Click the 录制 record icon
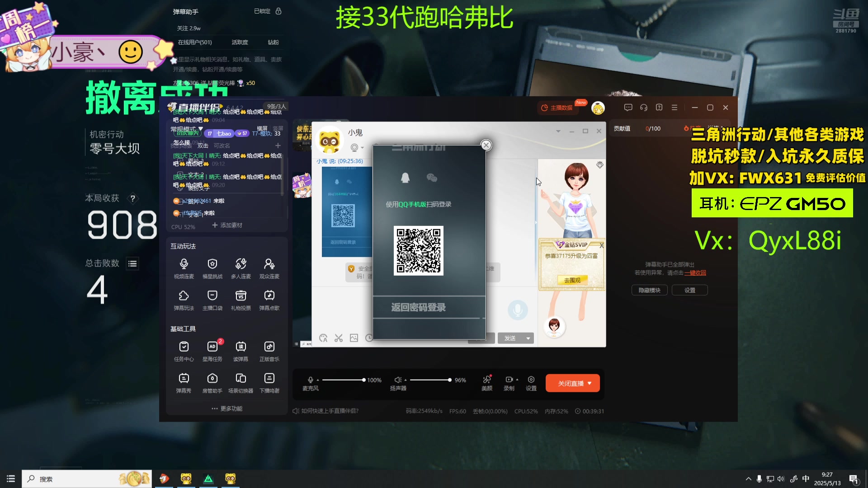This screenshot has height=488, width=868. point(509,380)
